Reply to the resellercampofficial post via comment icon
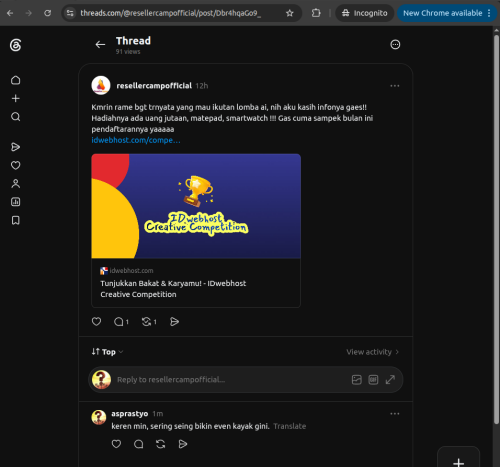Viewport: 500px width, 467px height. click(x=119, y=322)
